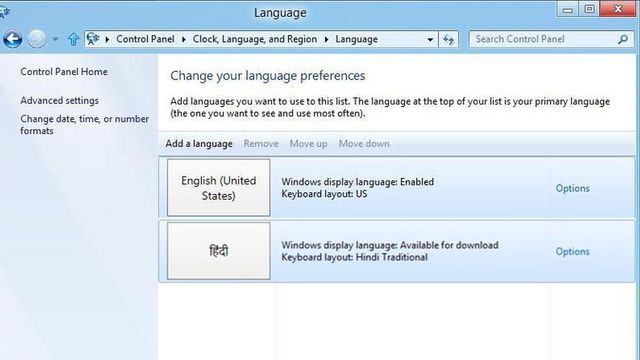Go up one level with up arrow
Image resolution: width=640 pixels, height=360 pixels.
[x=73, y=39]
